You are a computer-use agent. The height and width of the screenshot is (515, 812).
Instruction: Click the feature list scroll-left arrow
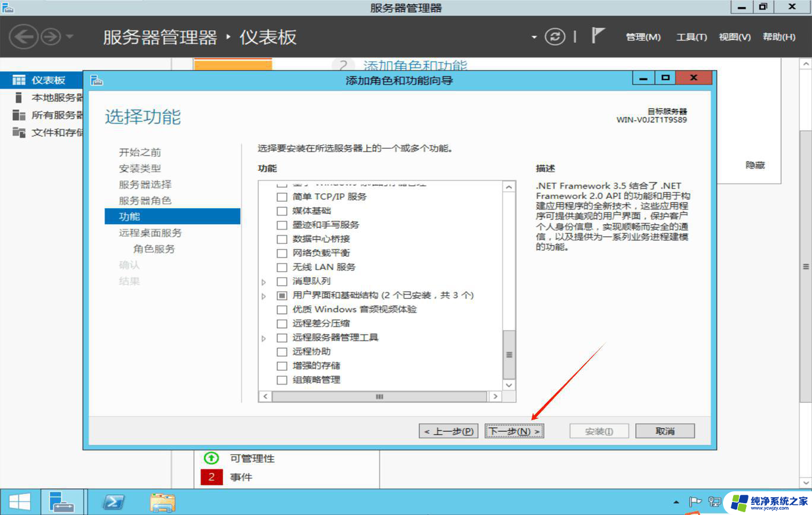265,396
